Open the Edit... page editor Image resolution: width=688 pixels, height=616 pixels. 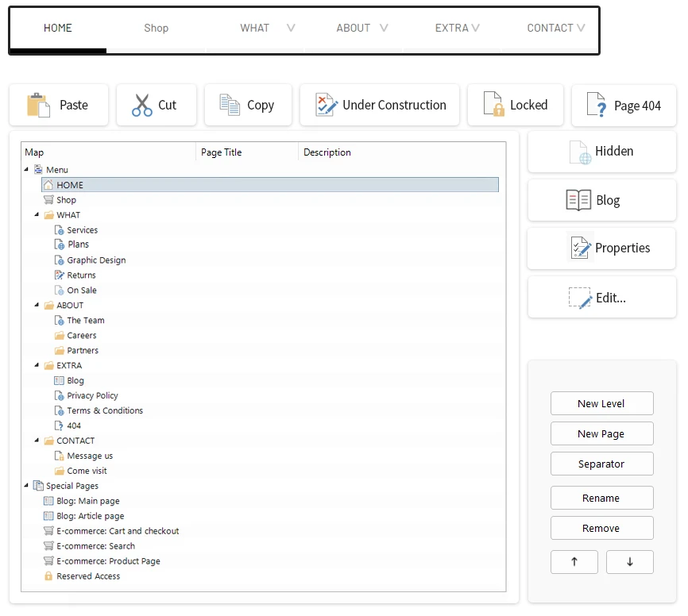(x=601, y=298)
